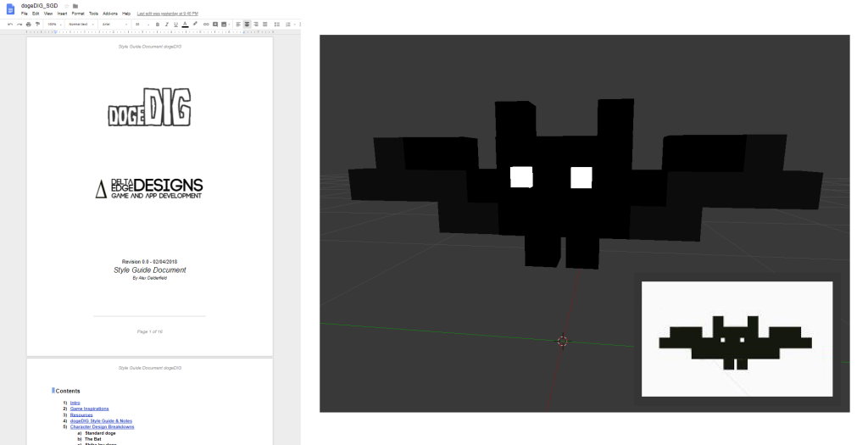Toggle underline formatting
This screenshot has width=868, height=445.
click(175, 24)
